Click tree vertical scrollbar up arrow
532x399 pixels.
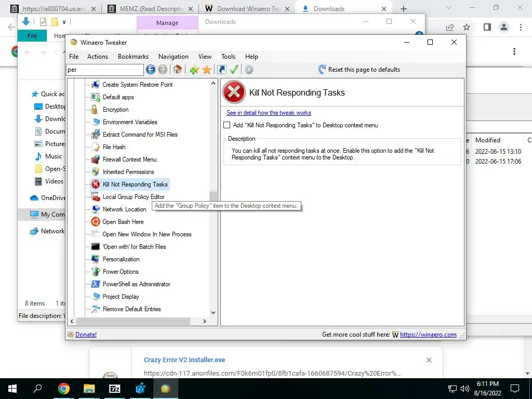[213, 83]
